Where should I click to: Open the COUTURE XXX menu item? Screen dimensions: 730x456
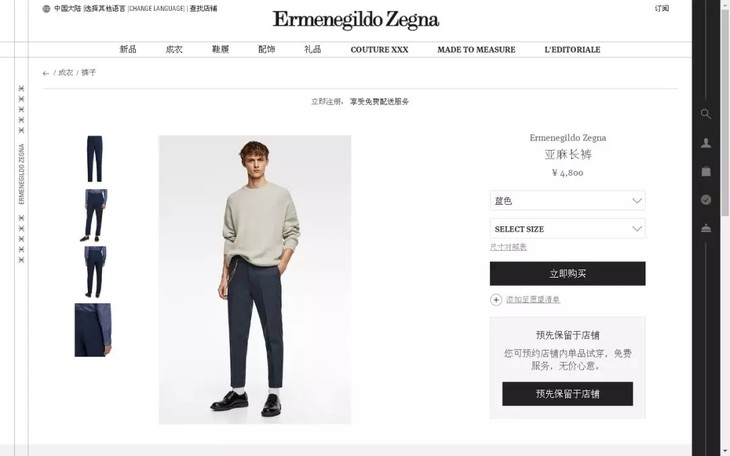379,50
